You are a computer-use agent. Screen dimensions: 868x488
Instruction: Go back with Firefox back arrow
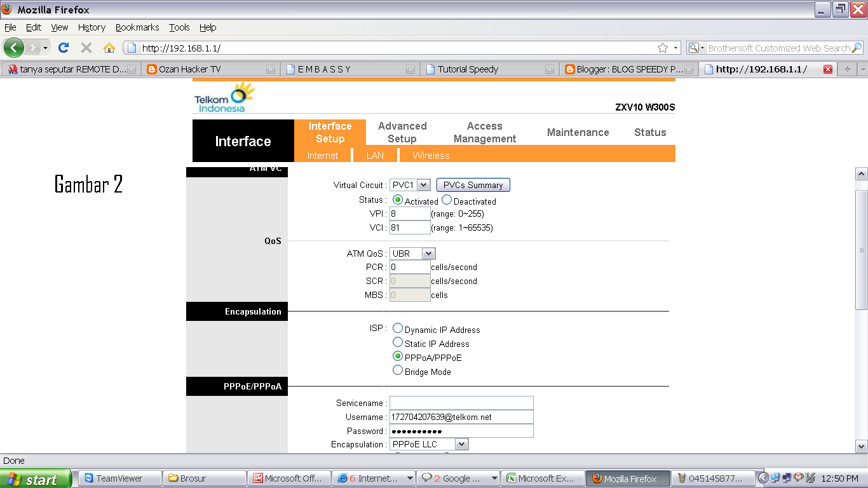point(14,48)
